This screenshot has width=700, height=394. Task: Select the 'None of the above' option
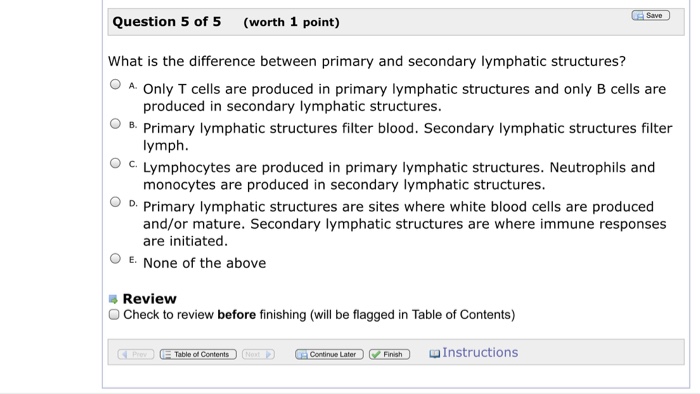[x=115, y=258]
